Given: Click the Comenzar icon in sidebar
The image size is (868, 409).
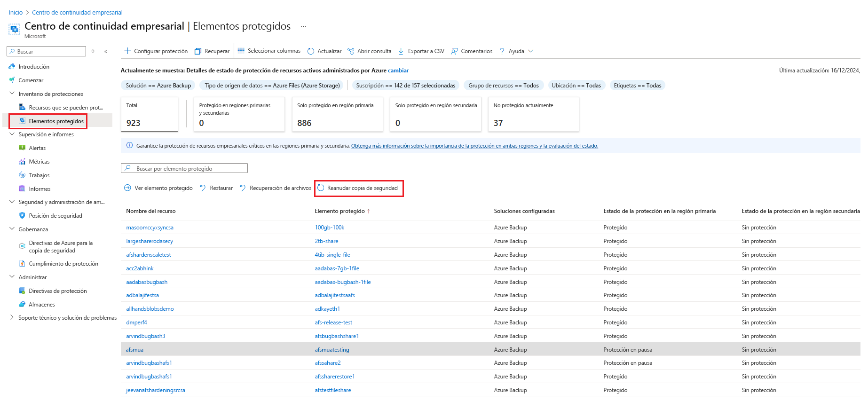Looking at the screenshot, I should (12, 80).
